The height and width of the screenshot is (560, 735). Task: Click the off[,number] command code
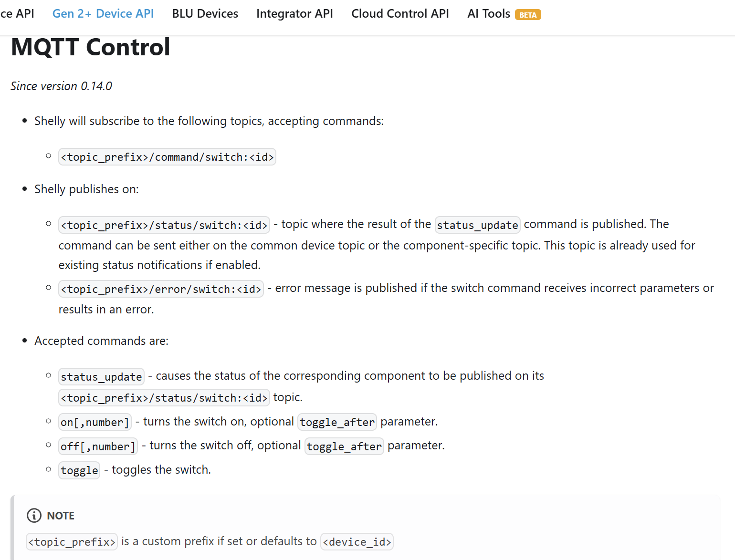(x=98, y=446)
